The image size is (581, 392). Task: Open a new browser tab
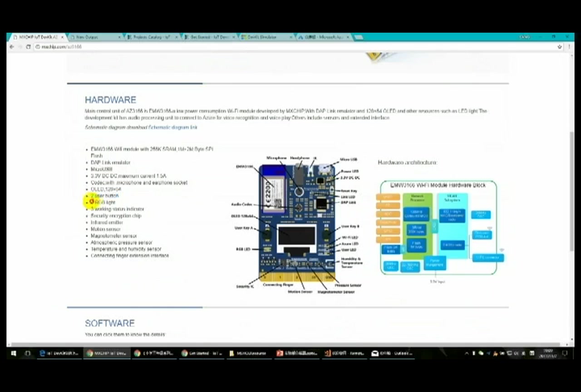point(359,37)
